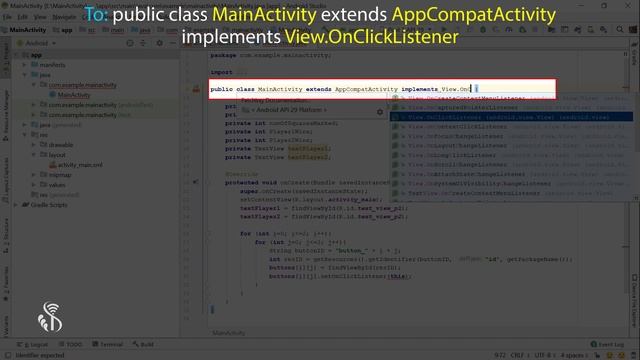Open the Navigate menu

(x=64, y=17)
